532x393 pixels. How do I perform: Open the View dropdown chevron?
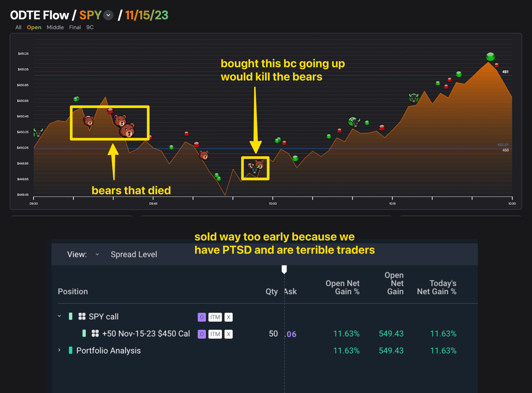pyautogui.click(x=97, y=254)
